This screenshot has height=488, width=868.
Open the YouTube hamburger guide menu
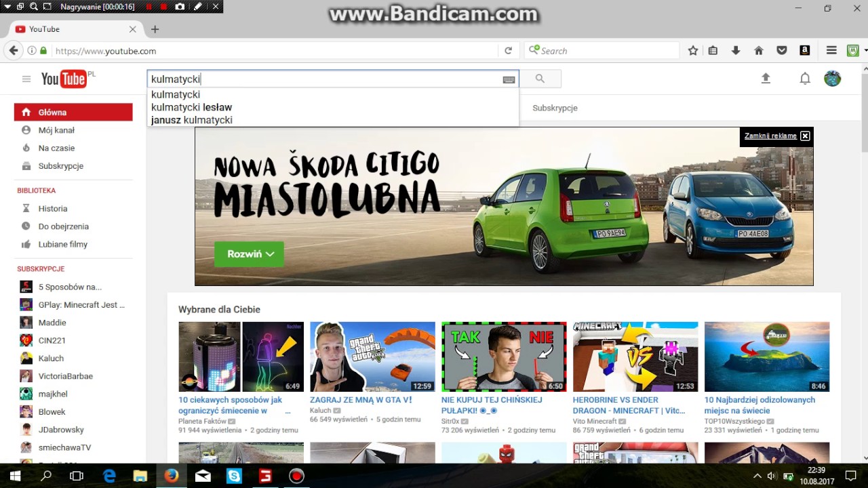click(x=26, y=79)
